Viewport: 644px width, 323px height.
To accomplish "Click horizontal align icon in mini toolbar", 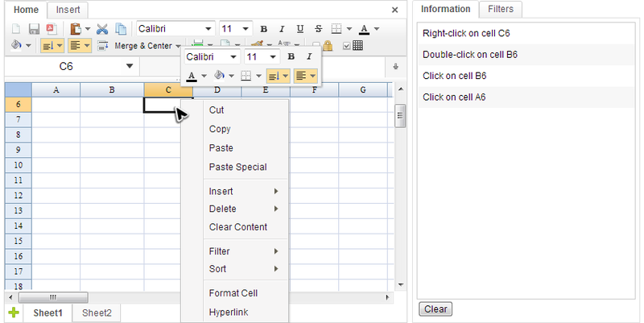I will (x=300, y=76).
